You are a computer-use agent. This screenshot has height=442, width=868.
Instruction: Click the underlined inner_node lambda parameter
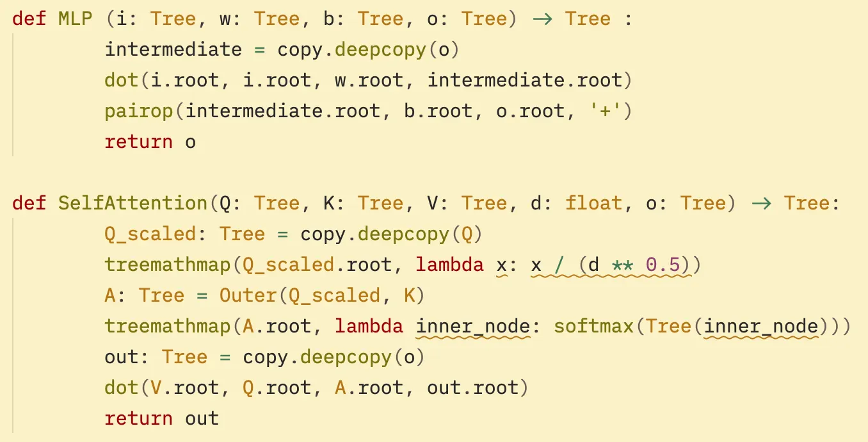tap(473, 326)
